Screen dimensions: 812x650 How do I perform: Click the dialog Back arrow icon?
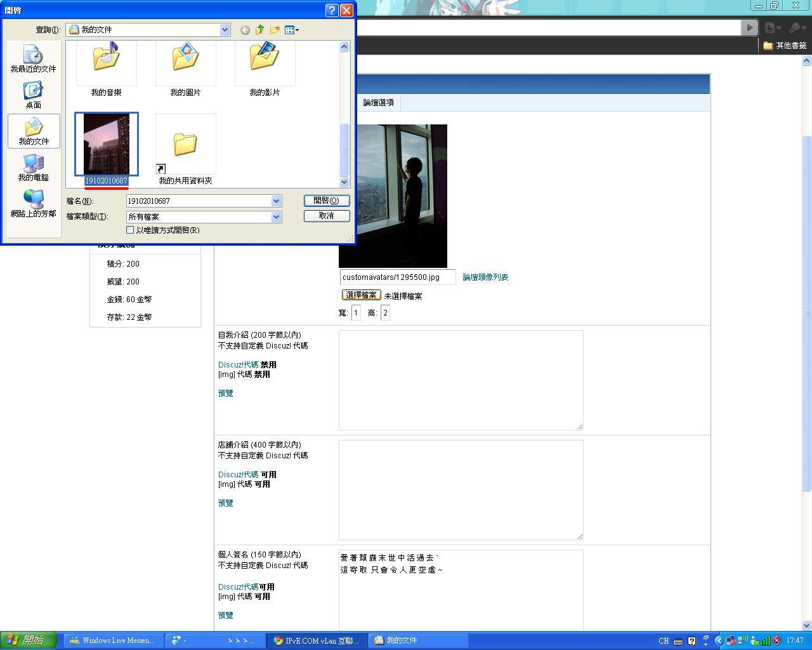click(245, 30)
